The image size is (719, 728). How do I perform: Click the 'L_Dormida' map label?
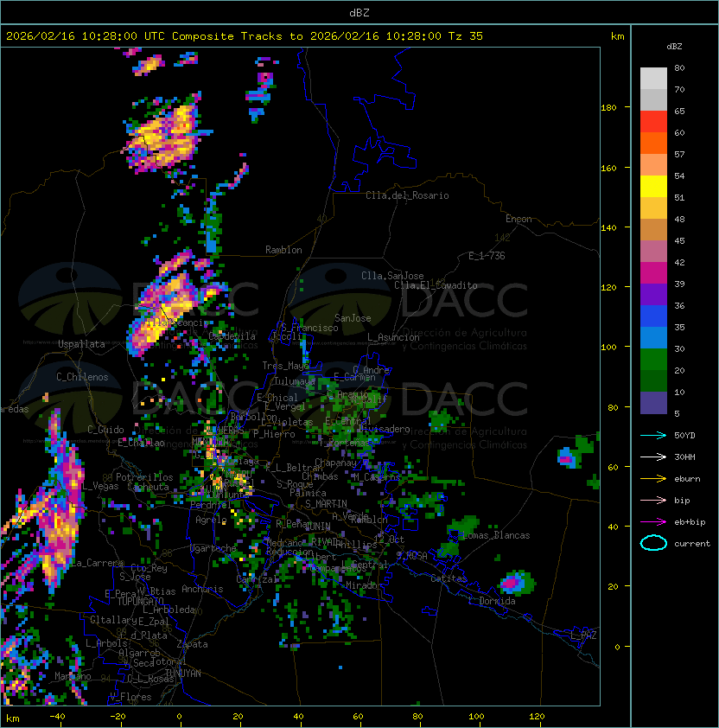pyautogui.click(x=492, y=601)
